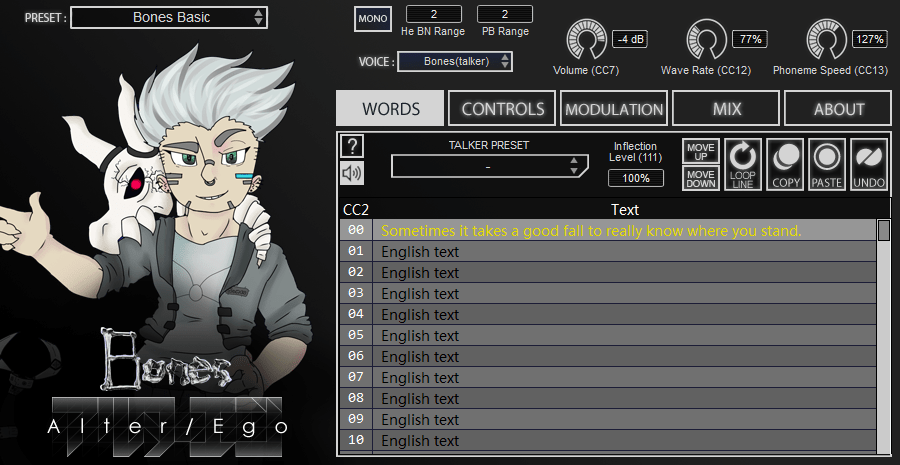The image size is (900, 465).
Task: Click Move Down button
Action: click(701, 178)
